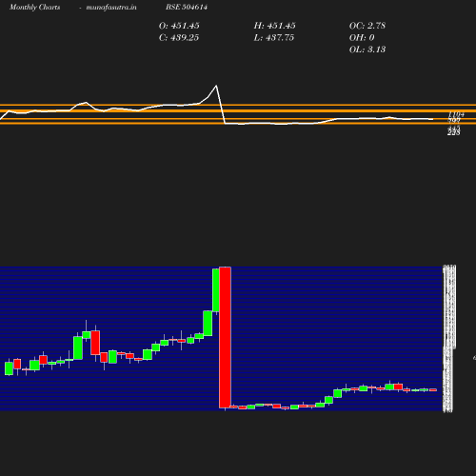Image resolution: width=476 pixels, height=476 pixels.
Task: Click the 'OC: 2.78' value
Action: (367, 26)
